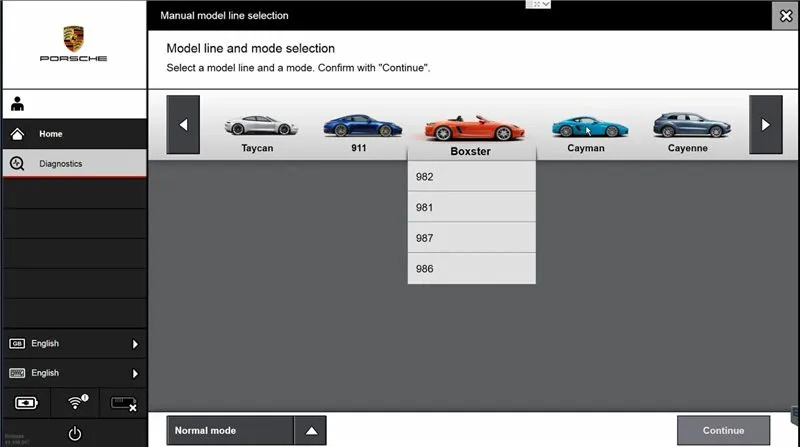Viewport: 800px width, 447px height.
Task: Open the keyboard English language selector
Action: click(74, 373)
